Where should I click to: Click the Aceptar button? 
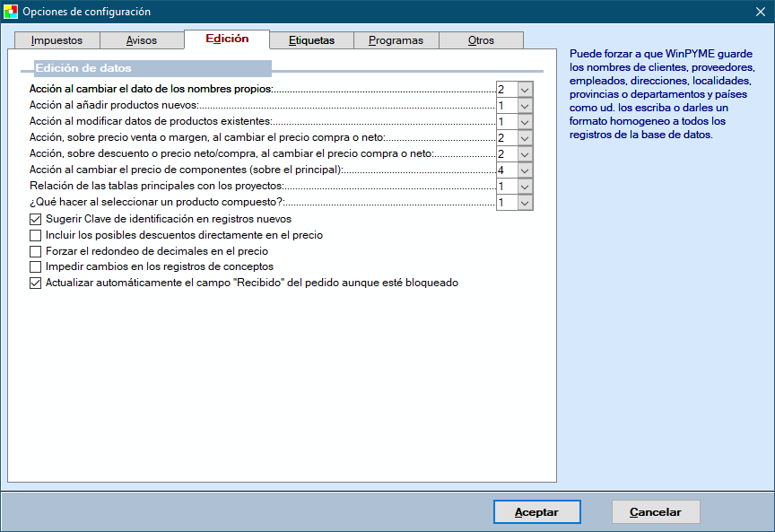536,512
